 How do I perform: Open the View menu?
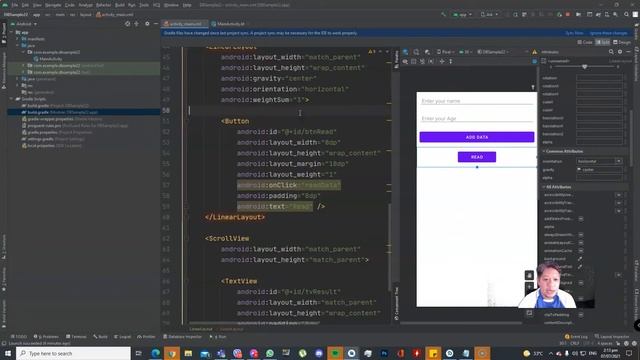(x=37, y=5)
